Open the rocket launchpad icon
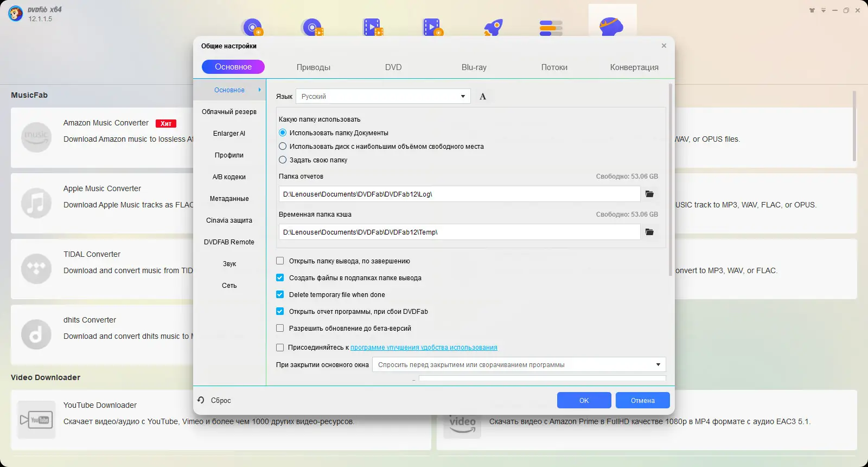This screenshot has height=467, width=868. [x=493, y=27]
